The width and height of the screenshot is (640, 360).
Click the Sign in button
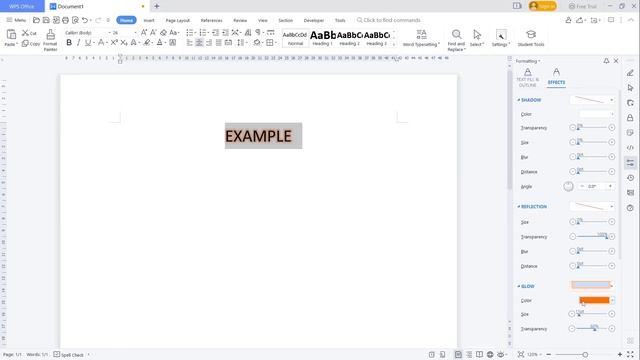pos(542,6)
